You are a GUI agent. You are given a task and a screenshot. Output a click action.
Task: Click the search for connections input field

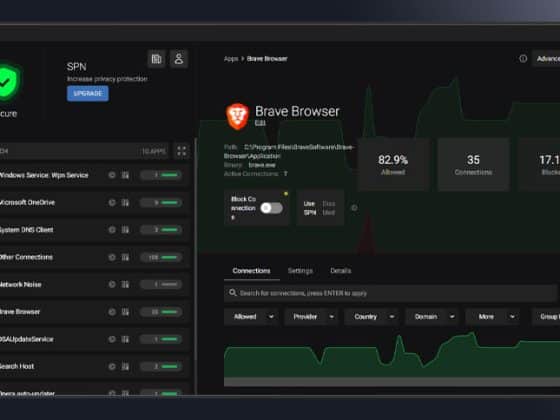point(390,293)
